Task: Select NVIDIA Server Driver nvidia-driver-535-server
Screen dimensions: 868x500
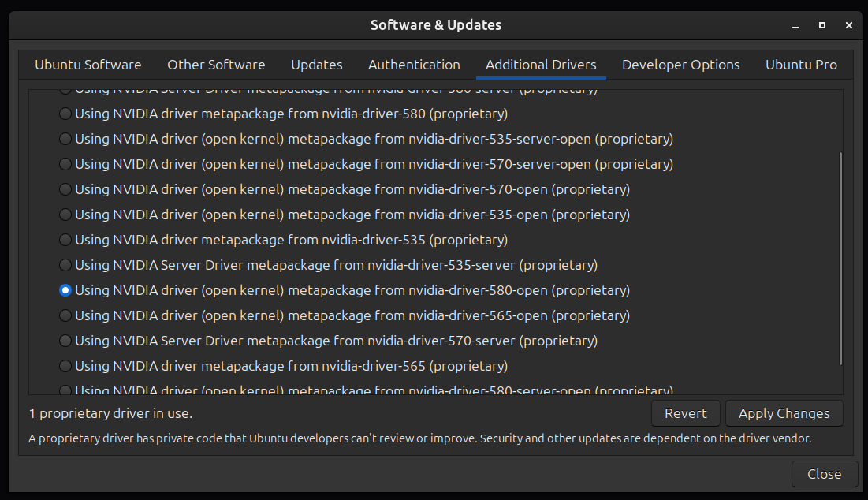Action: pyautogui.click(x=65, y=265)
